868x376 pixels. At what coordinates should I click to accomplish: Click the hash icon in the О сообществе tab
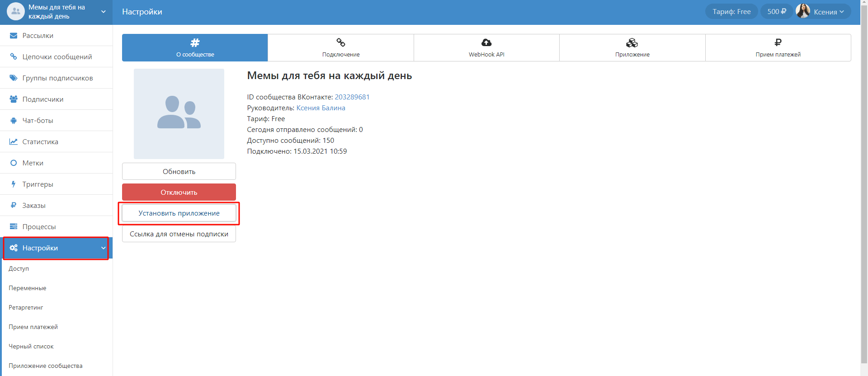[195, 43]
